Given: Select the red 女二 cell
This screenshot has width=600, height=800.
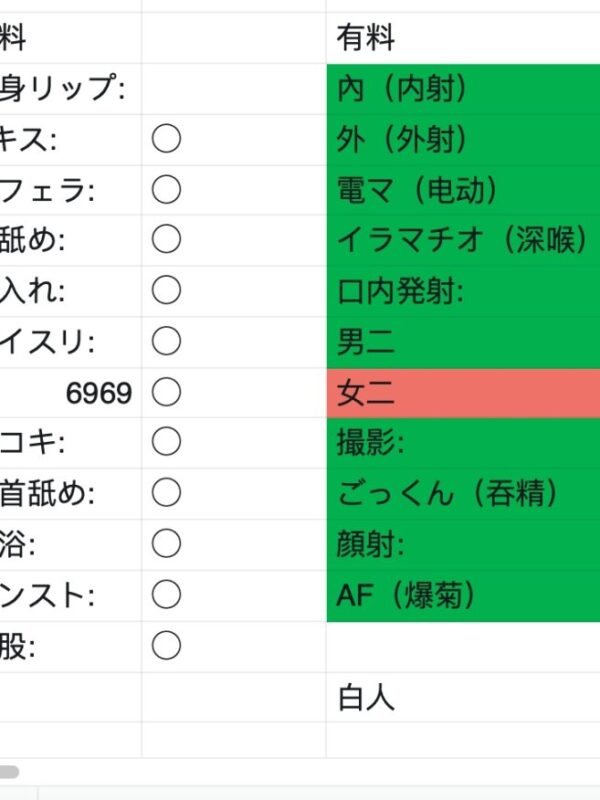Looking at the screenshot, I should point(462,393).
